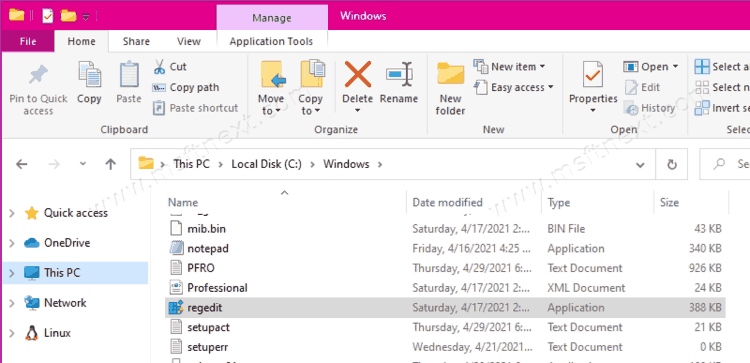Click the Professional XML file icon

coord(176,287)
